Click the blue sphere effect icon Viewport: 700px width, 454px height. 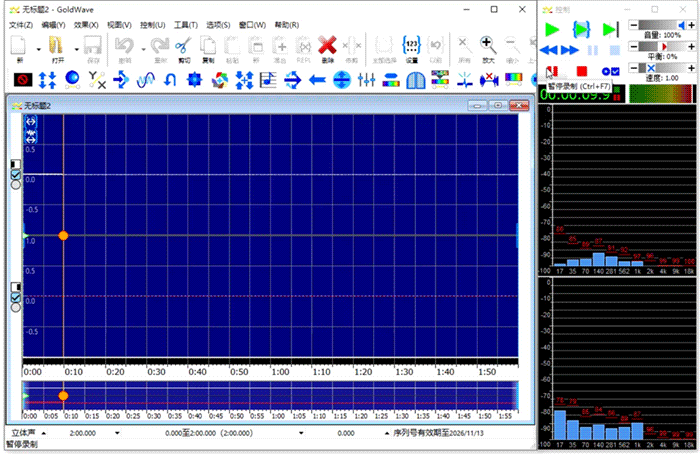tap(72, 79)
